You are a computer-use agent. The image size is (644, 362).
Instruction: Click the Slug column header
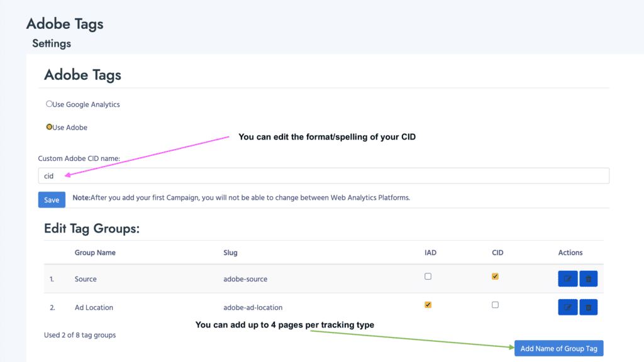pos(230,253)
